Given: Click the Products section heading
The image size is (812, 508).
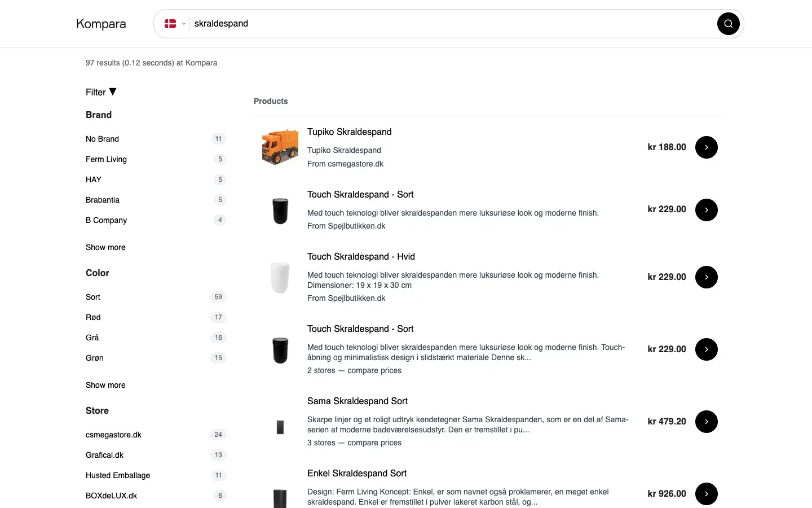Looking at the screenshot, I should point(271,101).
